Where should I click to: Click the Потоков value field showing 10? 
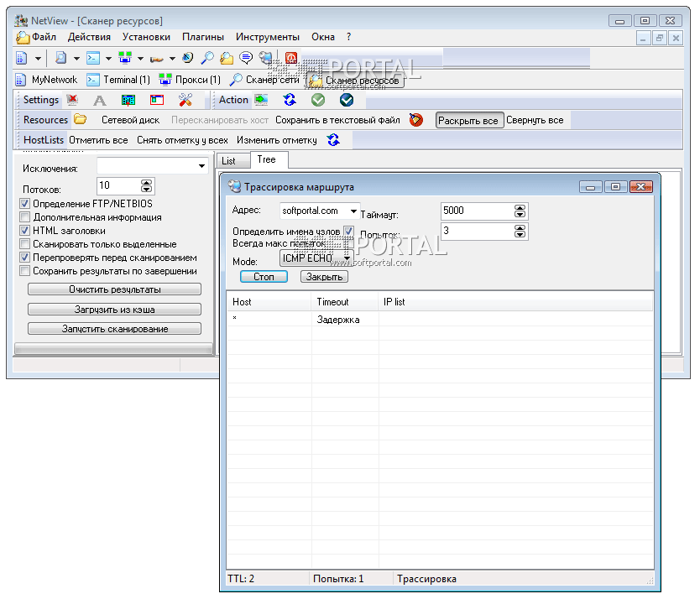point(118,185)
